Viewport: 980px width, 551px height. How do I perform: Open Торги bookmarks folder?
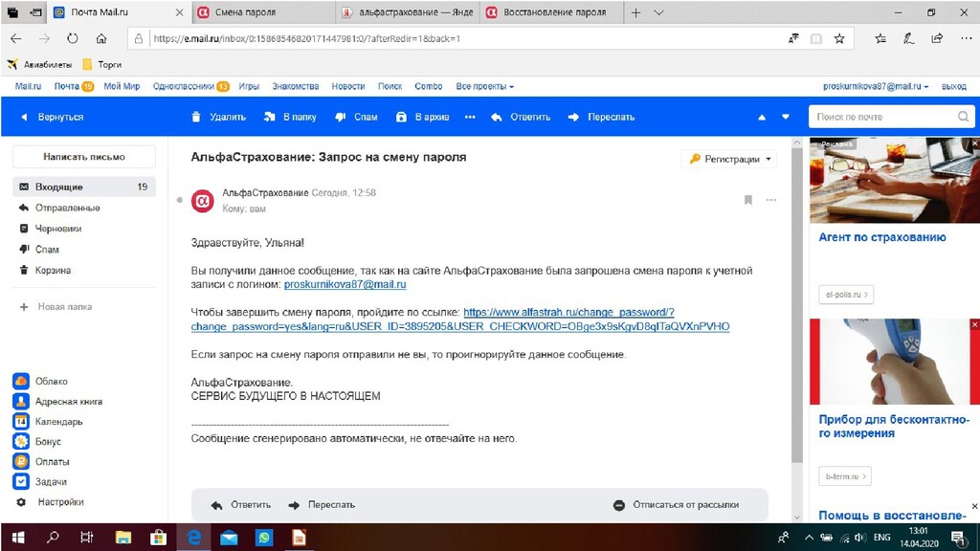pos(101,64)
